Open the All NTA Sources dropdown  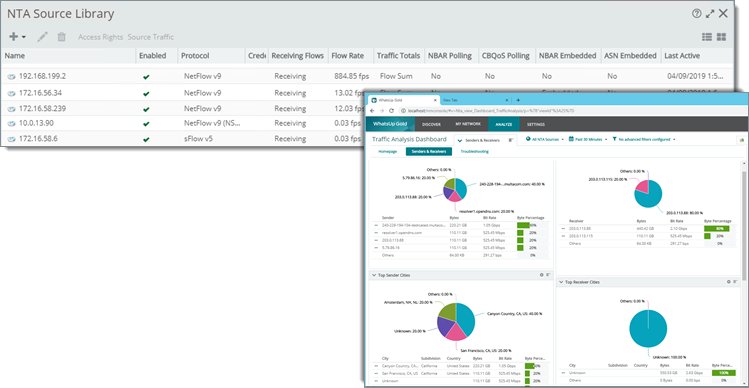tap(545, 140)
